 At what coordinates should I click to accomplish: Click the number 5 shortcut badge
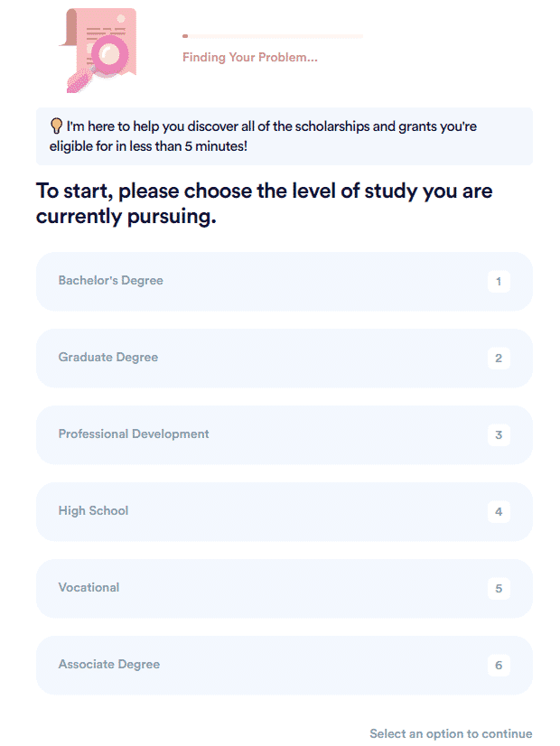point(499,588)
